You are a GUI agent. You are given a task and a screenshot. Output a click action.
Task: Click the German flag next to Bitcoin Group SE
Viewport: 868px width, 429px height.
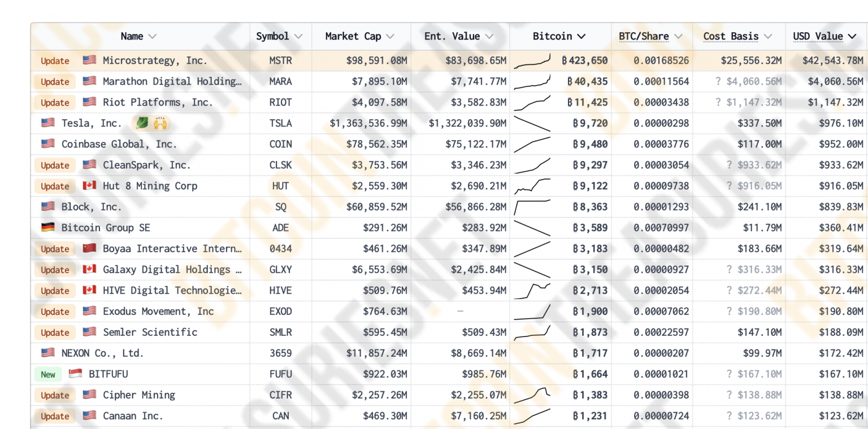[x=47, y=227]
